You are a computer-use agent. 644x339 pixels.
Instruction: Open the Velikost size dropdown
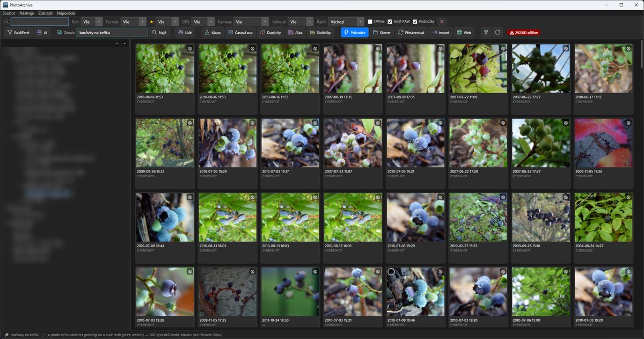click(301, 21)
